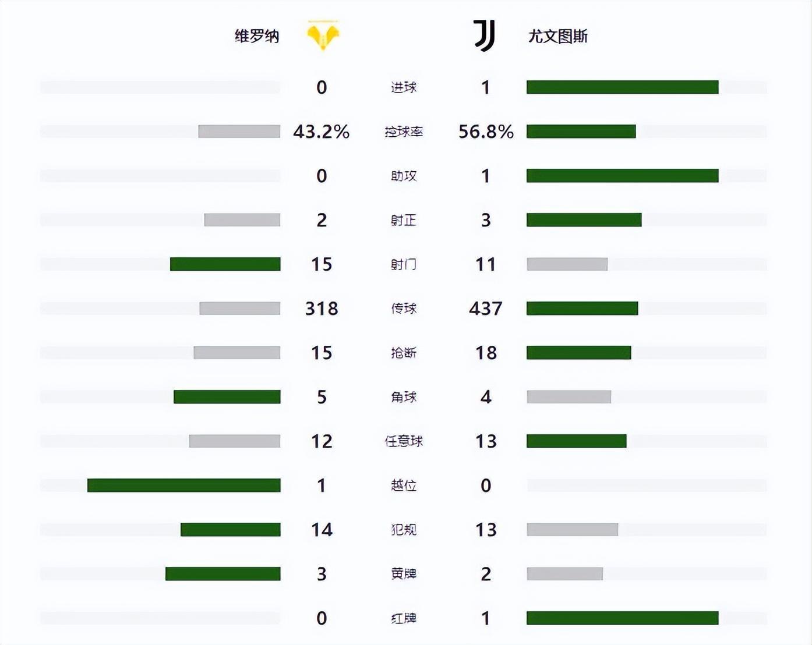
Task: Click the 红牌 stat label
Action: coord(404,618)
